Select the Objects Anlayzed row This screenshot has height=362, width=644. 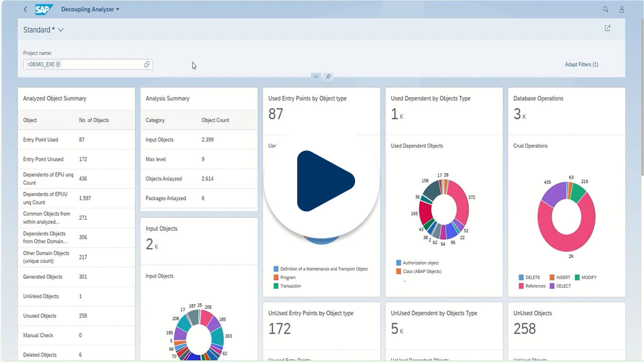[199, 179]
